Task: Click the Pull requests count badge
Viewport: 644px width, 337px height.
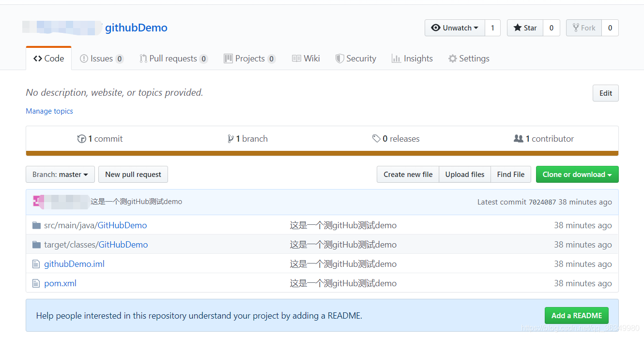Action: click(x=204, y=59)
